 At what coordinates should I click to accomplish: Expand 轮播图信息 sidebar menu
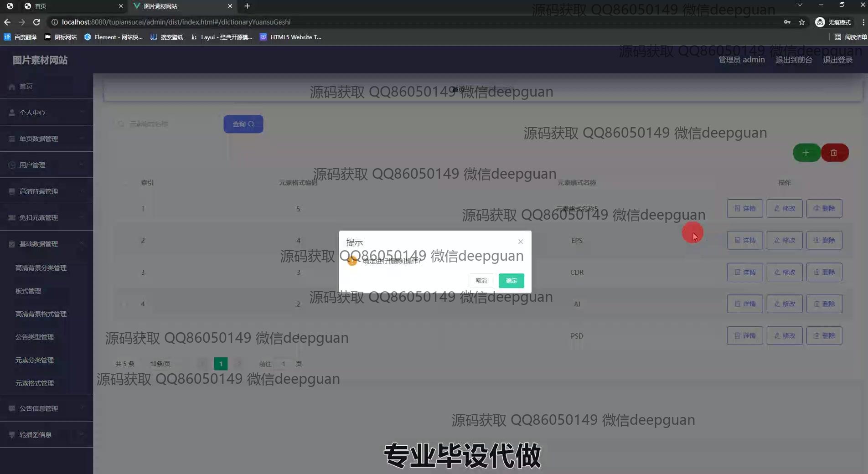click(x=46, y=435)
